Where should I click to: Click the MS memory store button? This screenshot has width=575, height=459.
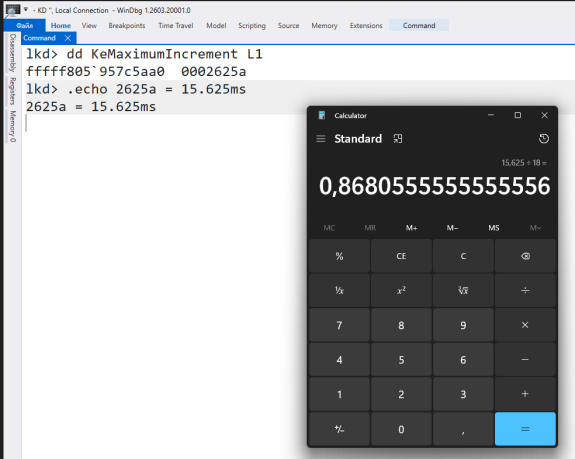click(494, 228)
